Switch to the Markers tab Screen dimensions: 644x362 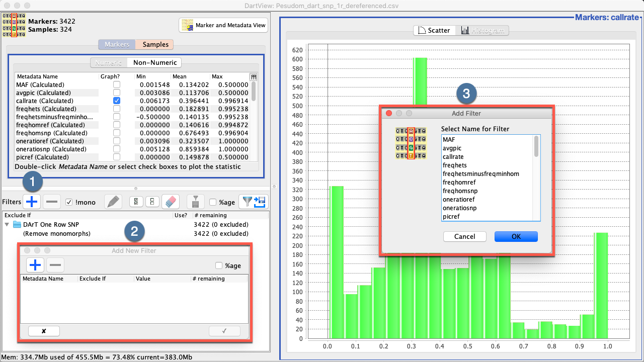pyautogui.click(x=117, y=44)
